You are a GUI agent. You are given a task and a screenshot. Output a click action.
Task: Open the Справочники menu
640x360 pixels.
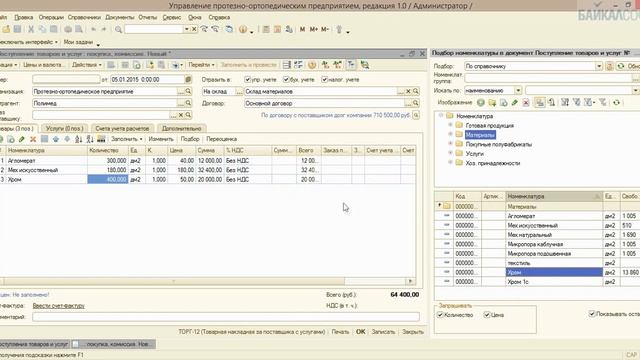pos(84,18)
